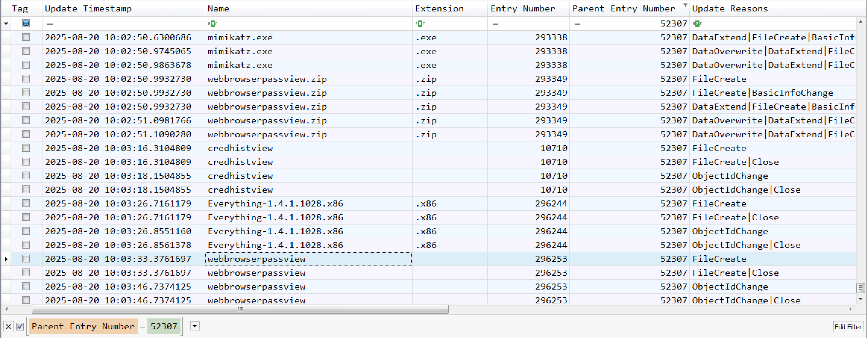Disable the Parent Entry Number filter checkbox
The width and height of the screenshot is (868, 338).
[20, 326]
